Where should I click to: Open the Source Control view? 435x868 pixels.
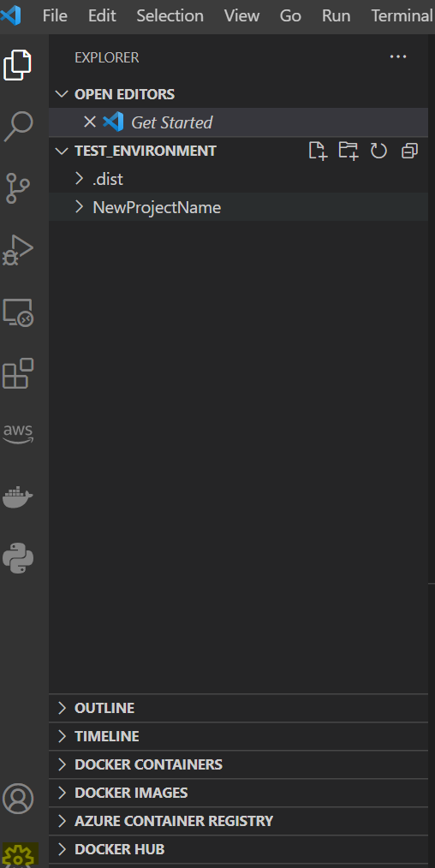pos(18,187)
